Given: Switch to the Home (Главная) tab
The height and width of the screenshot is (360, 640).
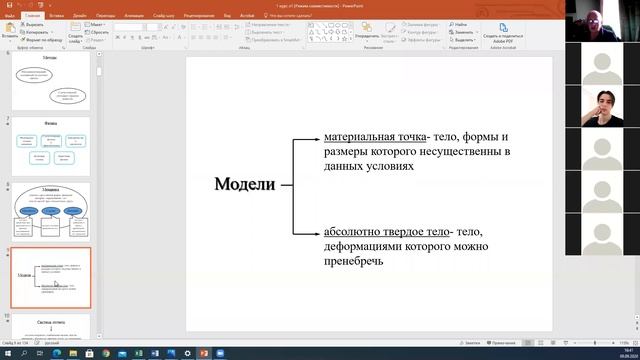Looking at the screenshot, I should coord(32,16).
